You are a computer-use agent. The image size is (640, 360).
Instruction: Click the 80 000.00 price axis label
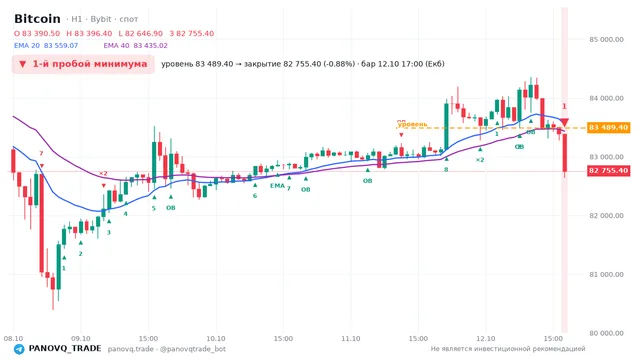(606, 333)
